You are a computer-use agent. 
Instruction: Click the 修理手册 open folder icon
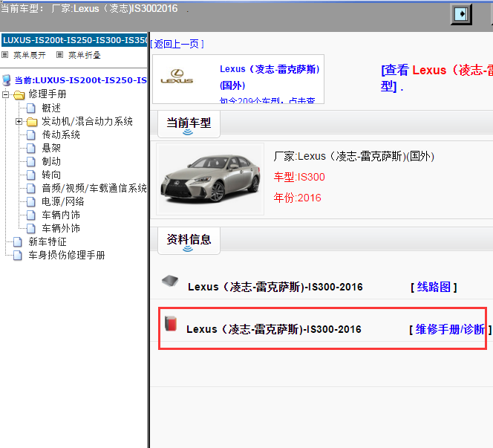coord(19,94)
